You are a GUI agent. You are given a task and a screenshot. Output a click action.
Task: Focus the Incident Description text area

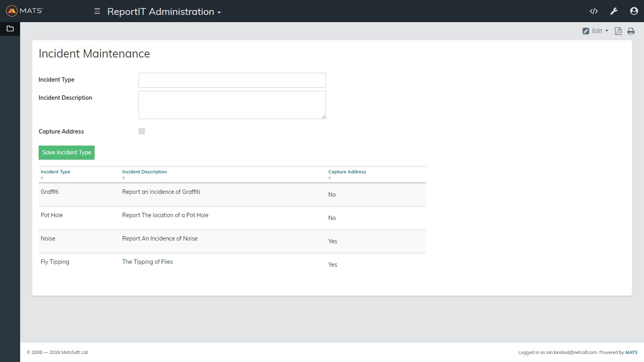(232, 105)
